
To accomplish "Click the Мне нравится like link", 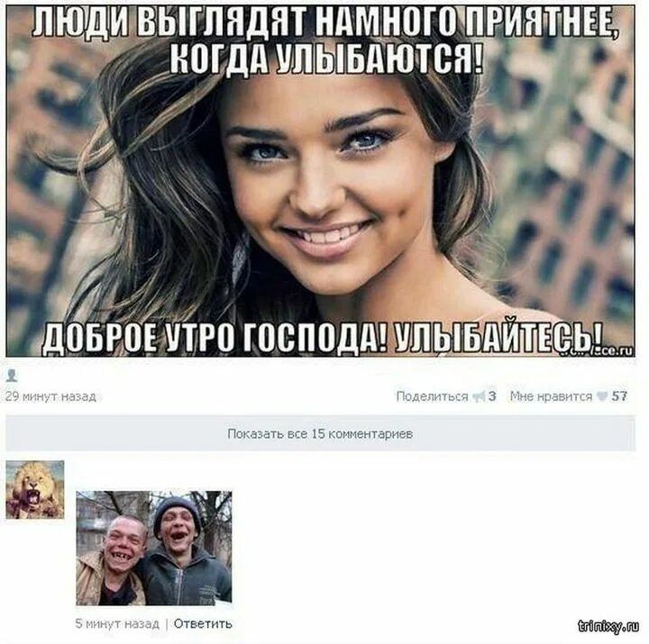I will pos(551,396).
